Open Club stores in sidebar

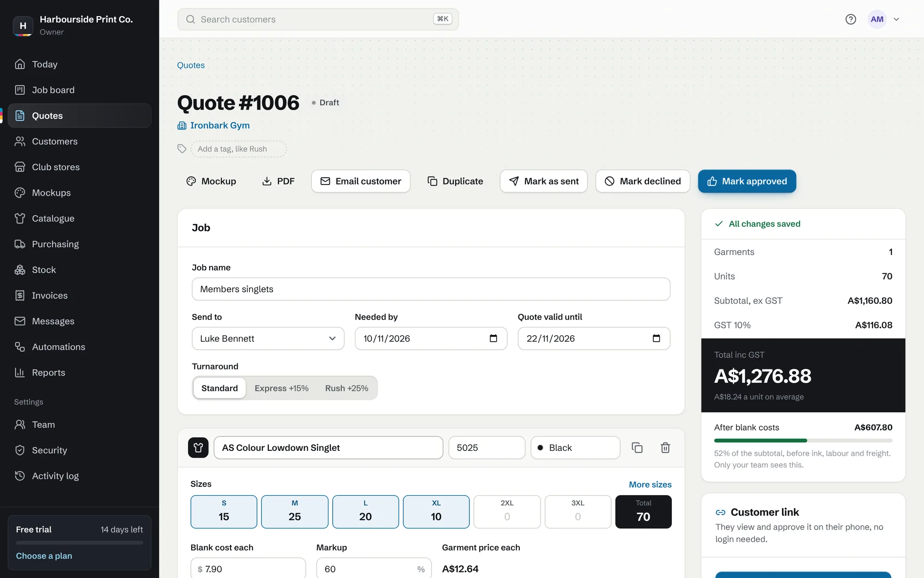click(79, 167)
